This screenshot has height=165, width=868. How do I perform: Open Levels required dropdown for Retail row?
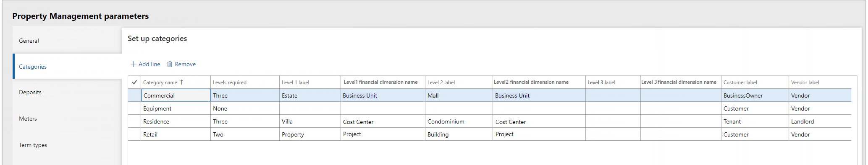(x=245, y=134)
